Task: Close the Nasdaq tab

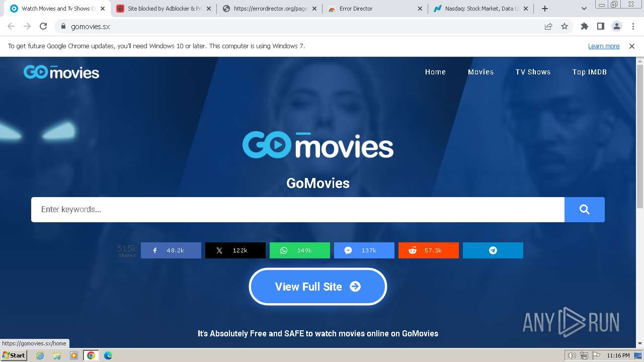Action: point(526,9)
